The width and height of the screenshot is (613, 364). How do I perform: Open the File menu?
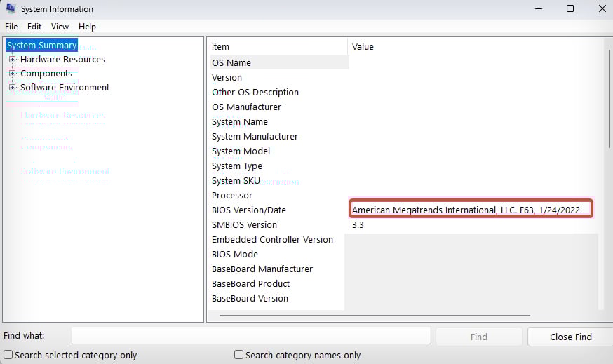click(x=11, y=27)
